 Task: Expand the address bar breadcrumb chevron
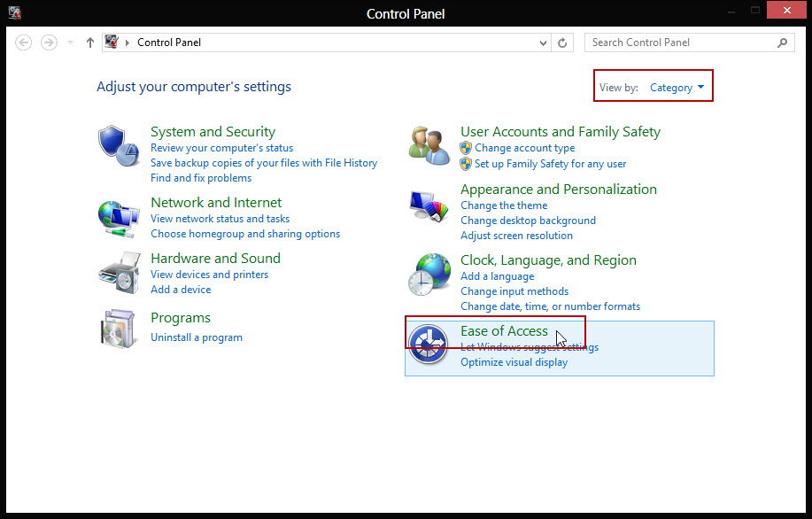pyautogui.click(x=128, y=43)
